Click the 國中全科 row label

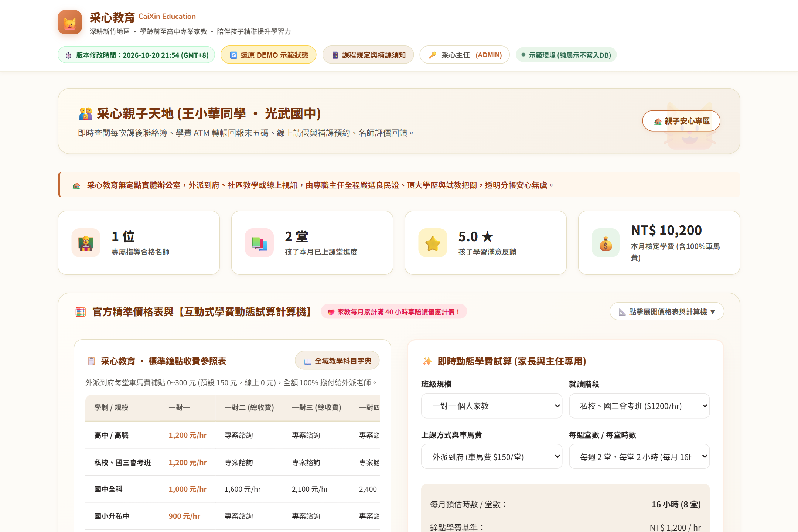pyautogui.click(x=109, y=489)
